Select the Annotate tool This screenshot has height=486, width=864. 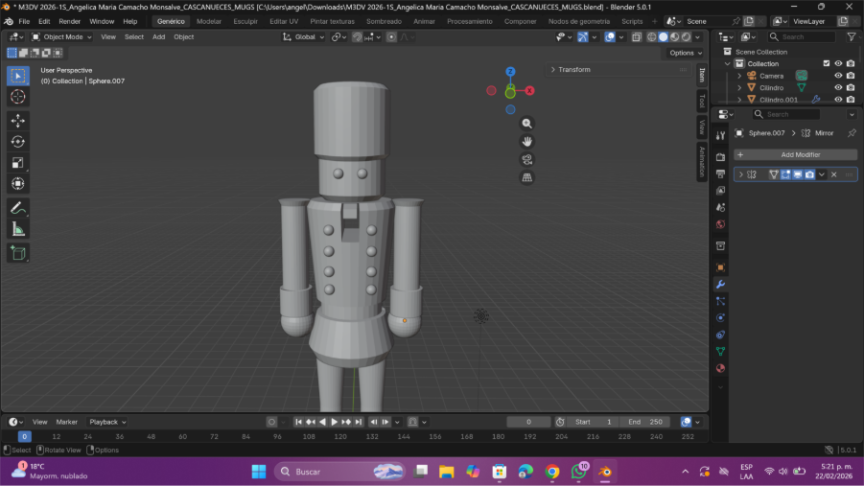click(18, 208)
